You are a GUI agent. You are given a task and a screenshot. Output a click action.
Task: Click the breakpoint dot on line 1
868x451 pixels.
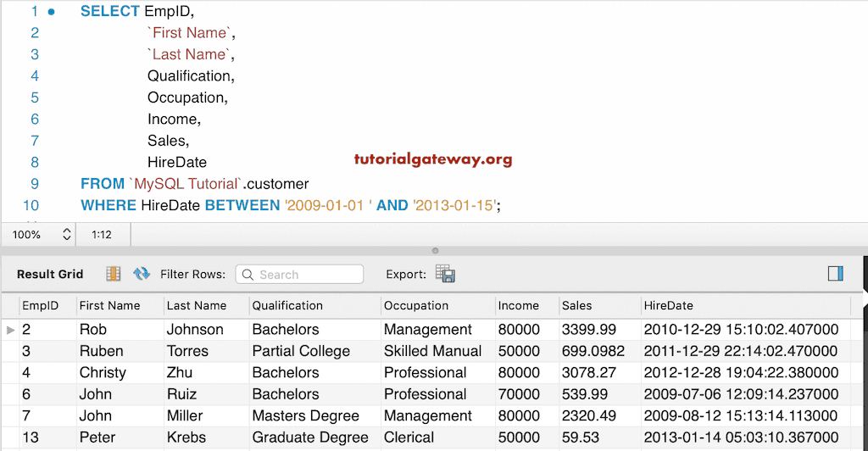[x=52, y=12]
